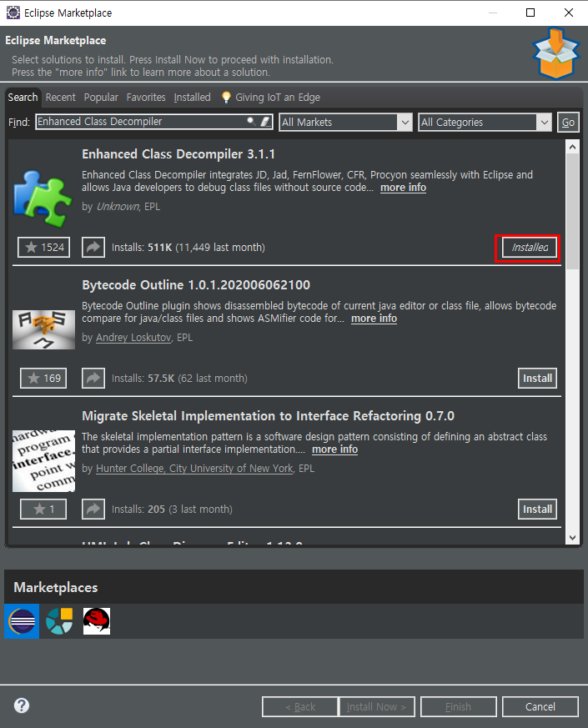
Task: Share the Migrate Skeletal Implementation entry
Action: coord(93,509)
